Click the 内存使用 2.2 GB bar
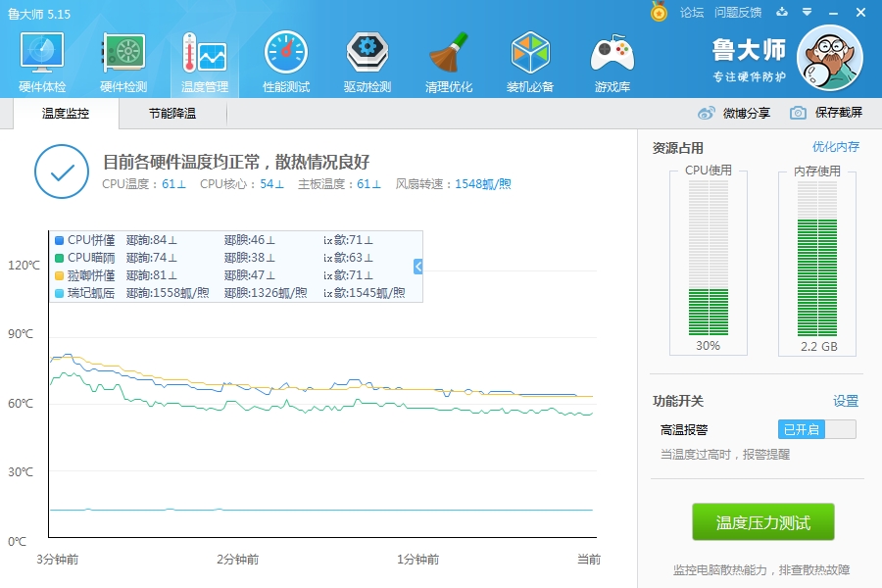The height and width of the screenshot is (588, 882). pyautogui.click(x=817, y=258)
